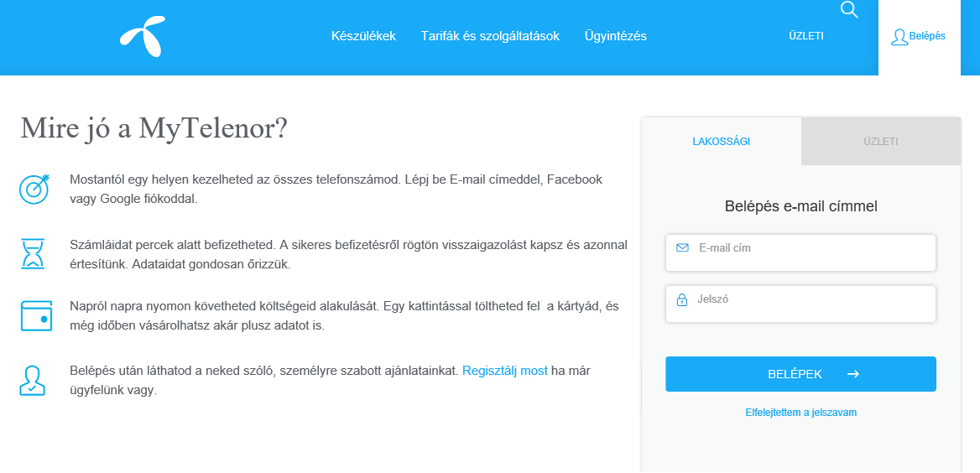This screenshot has height=473, width=980.
Task: Open Elfelejtettem a jelszavam link
Action: [x=800, y=413]
